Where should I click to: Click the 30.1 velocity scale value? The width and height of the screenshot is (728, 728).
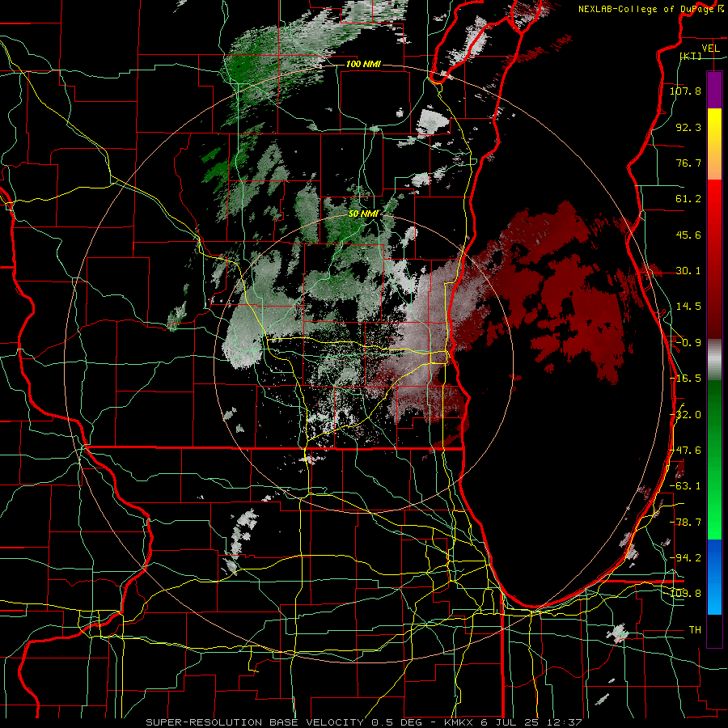pos(688,271)
